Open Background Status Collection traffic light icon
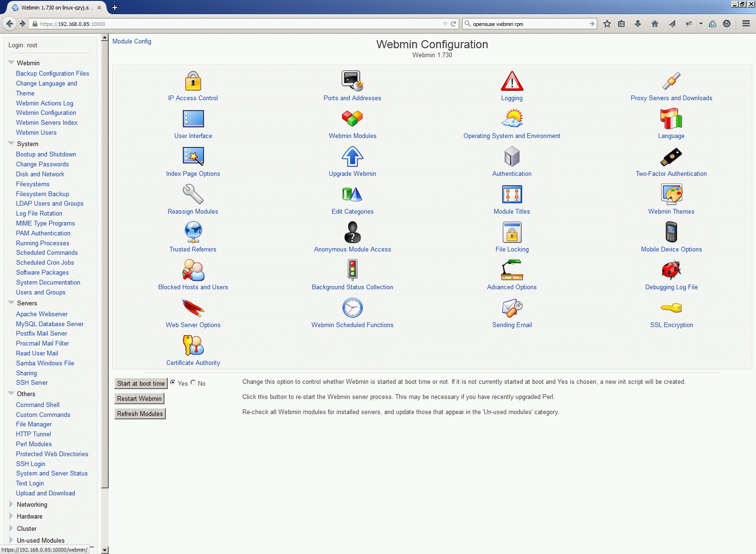756x554 pixels. click(x=352, y=270)
